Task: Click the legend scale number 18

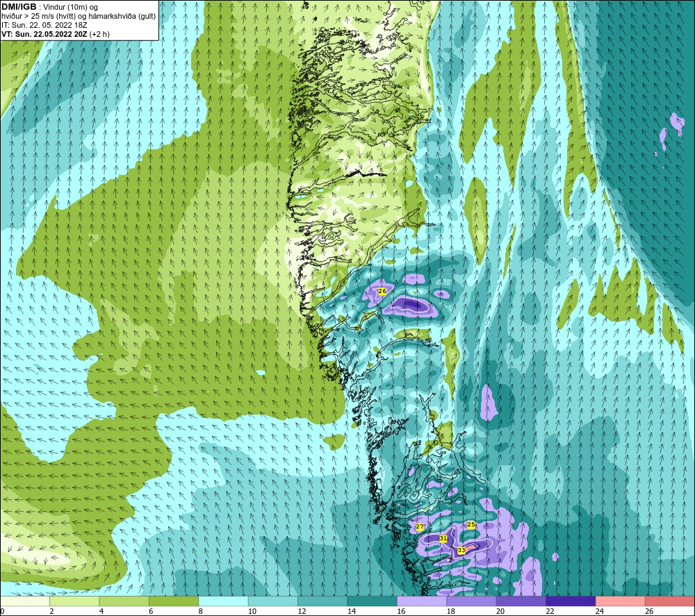Action: [x=451, y=612]
